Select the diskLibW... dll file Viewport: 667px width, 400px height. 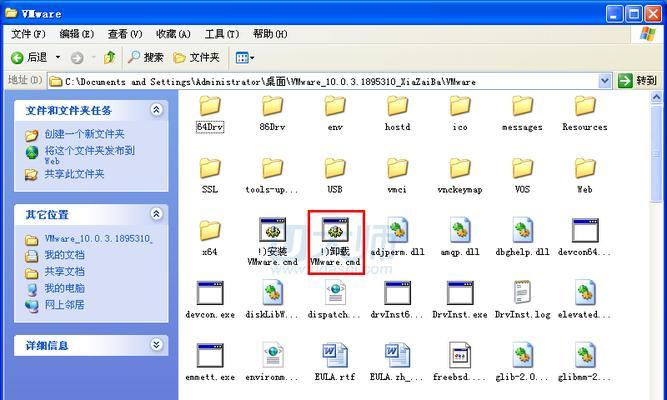pos(272,300)
